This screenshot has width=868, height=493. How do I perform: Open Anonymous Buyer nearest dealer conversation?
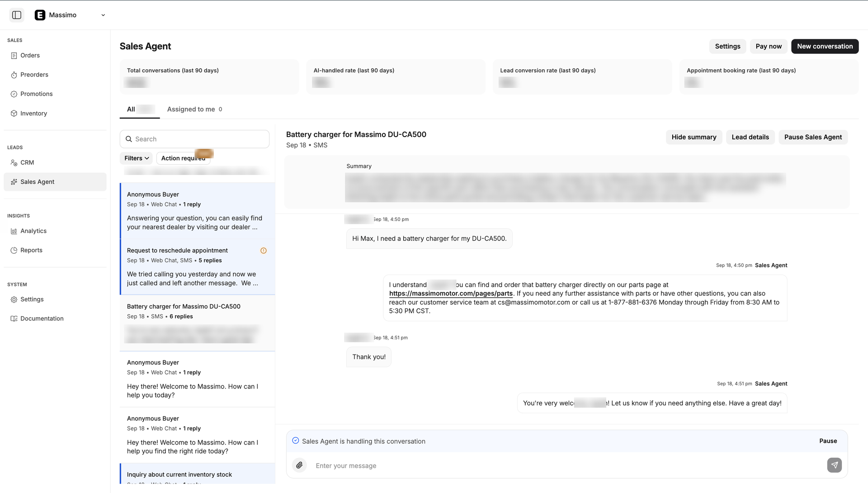[x=198, y=211]
